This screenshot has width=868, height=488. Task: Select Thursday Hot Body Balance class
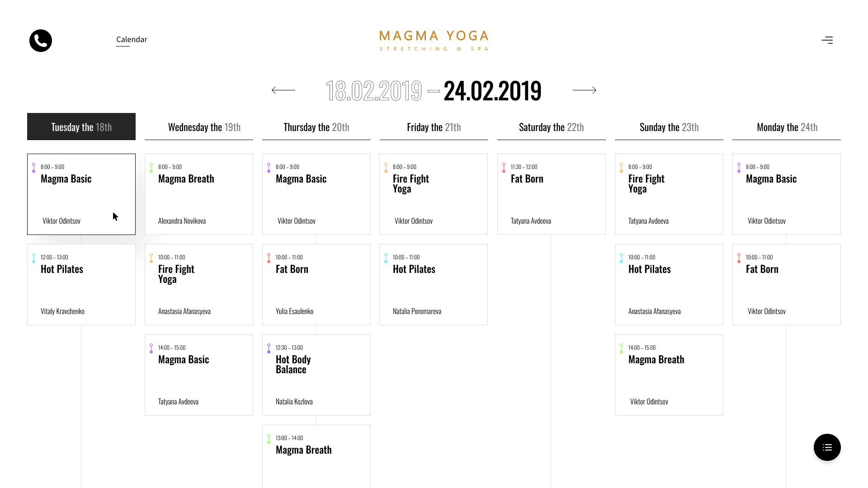[316, 375]
